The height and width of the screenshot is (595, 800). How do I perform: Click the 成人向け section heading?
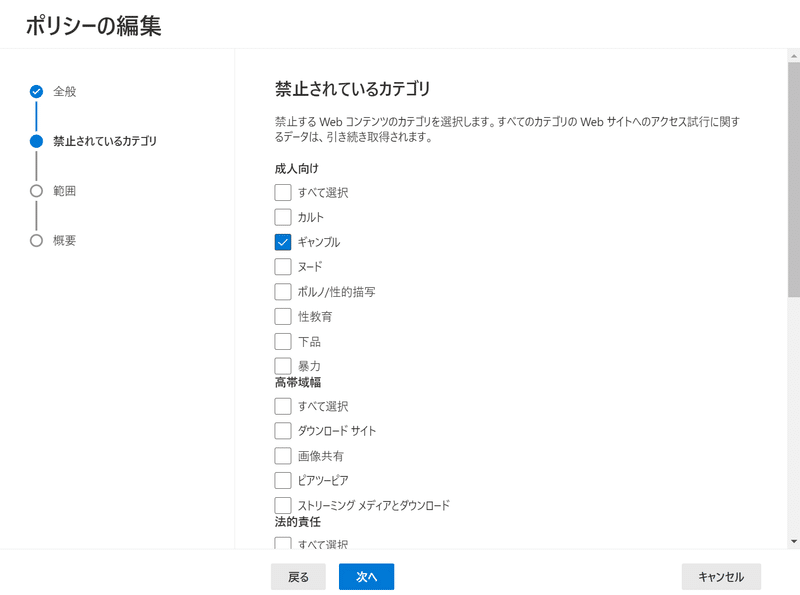click(296, 168)
